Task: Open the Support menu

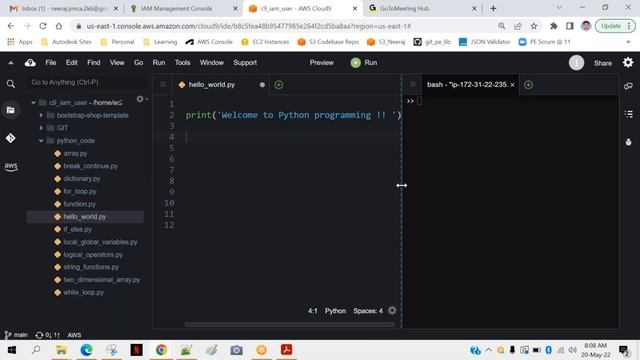Action: 245,62
